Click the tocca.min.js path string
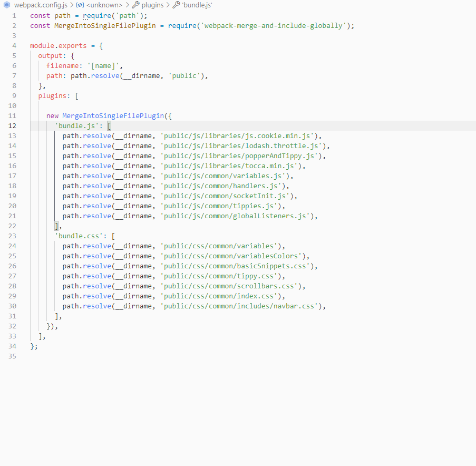 (x=229, y=166)
